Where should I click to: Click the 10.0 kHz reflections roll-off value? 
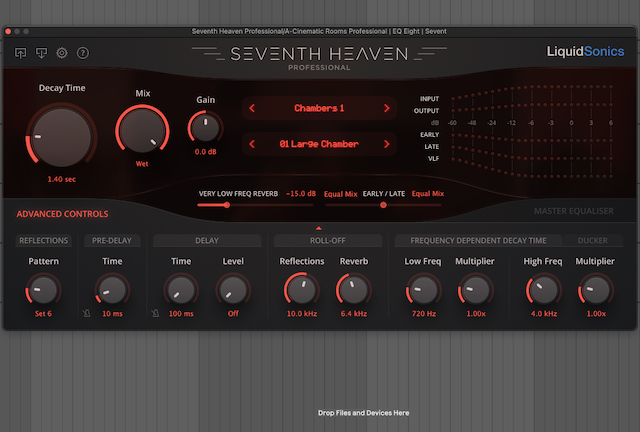coord(302,314)
